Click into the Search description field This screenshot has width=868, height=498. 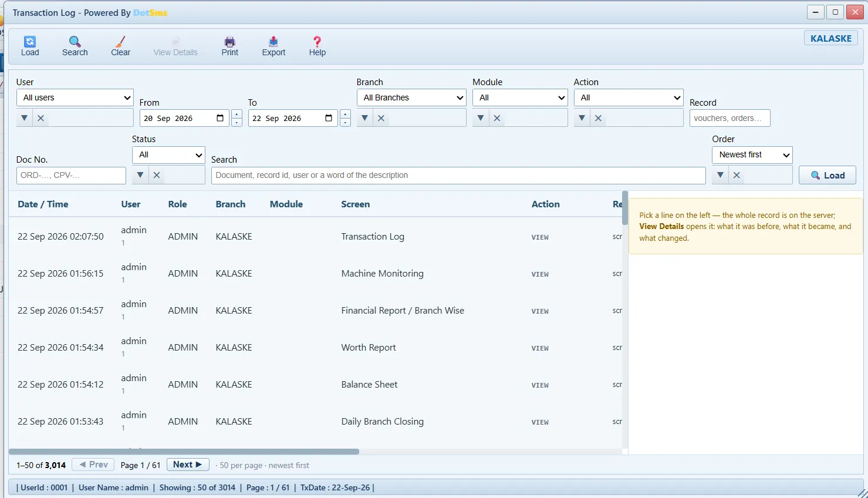click(458, 175)
